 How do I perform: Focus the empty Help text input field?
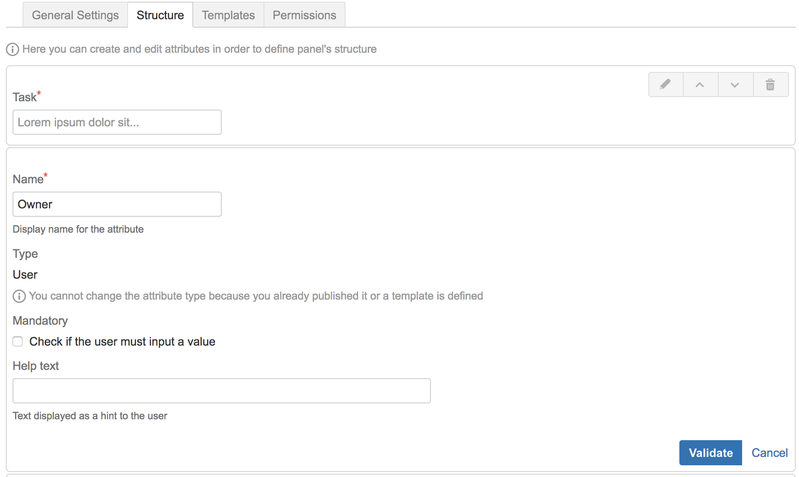[221, 390]
